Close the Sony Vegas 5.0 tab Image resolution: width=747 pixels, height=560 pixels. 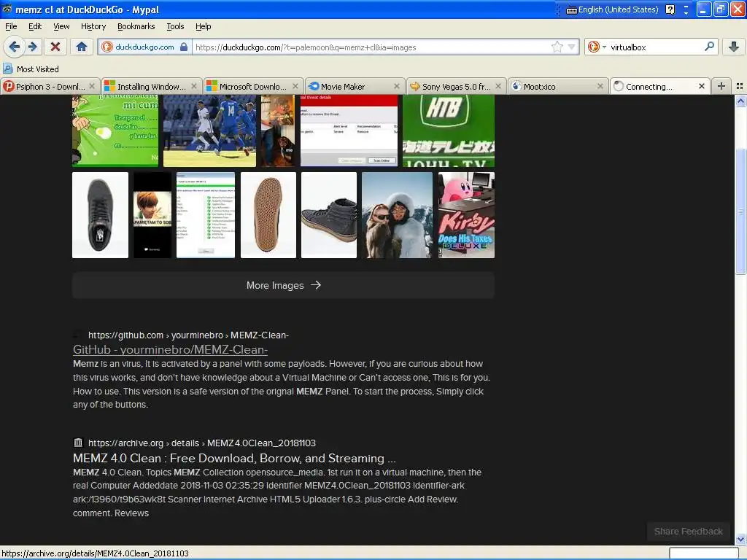498,86
